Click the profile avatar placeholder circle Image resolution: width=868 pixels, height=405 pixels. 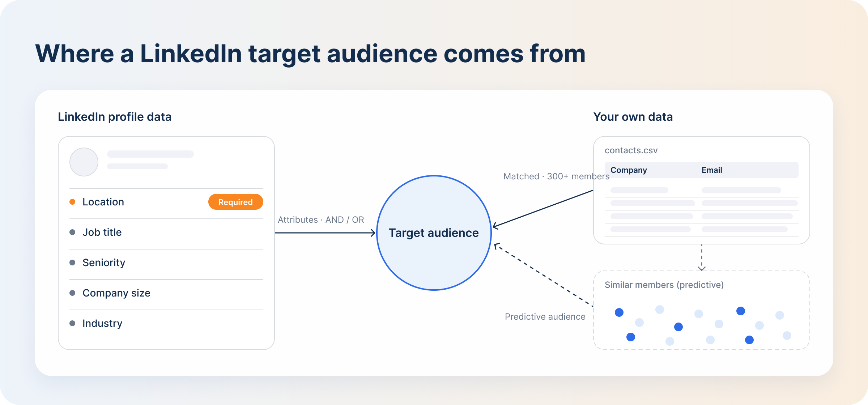click(84, 162)
